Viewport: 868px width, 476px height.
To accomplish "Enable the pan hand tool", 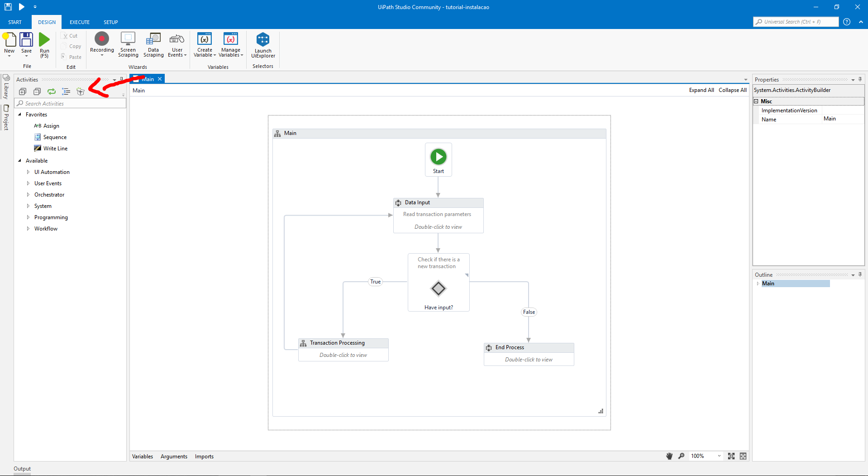I will pyautogui.click(x=669, y=456).
